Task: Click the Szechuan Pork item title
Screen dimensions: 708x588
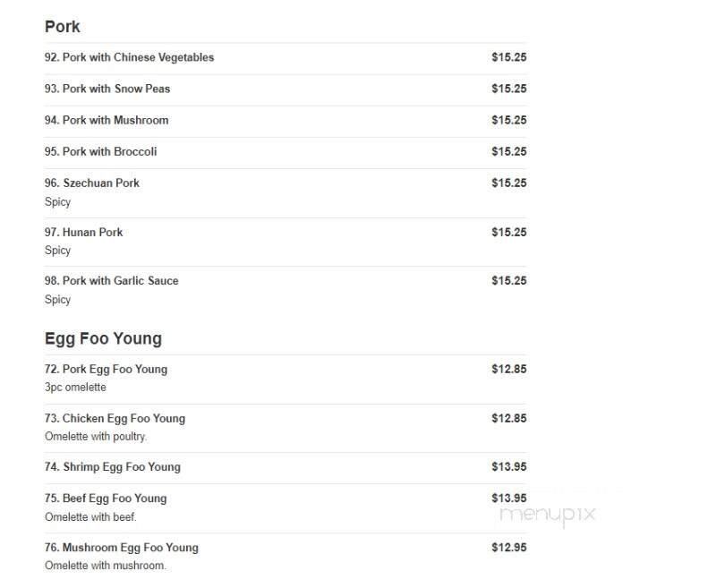Action: click(92, 183)
